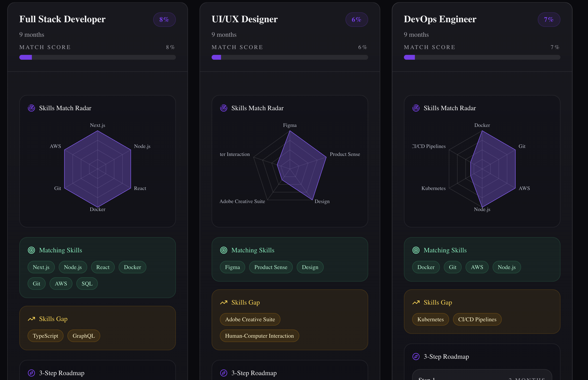
Task: Click the DevOps Engineer radar chart
Action: click(482, 169)
